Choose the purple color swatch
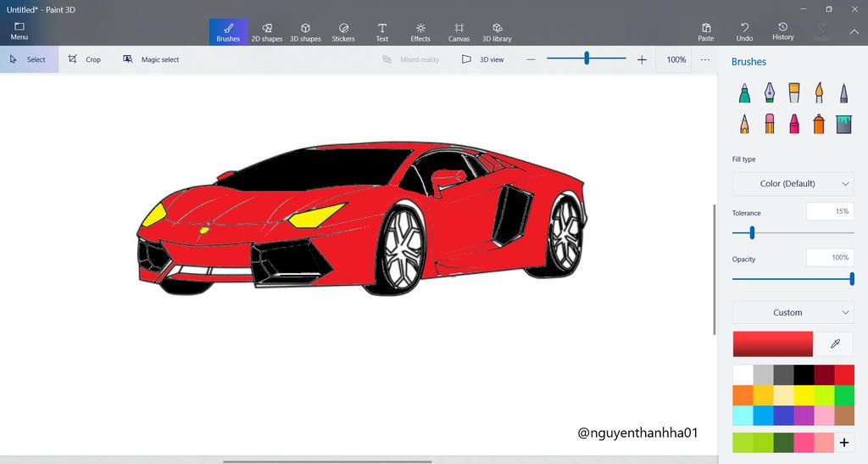This screenshot has width=868, height=464. [x=804, y=416]
